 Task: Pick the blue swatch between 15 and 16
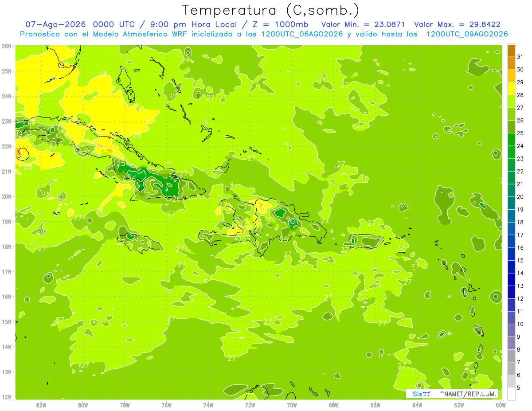511,254
